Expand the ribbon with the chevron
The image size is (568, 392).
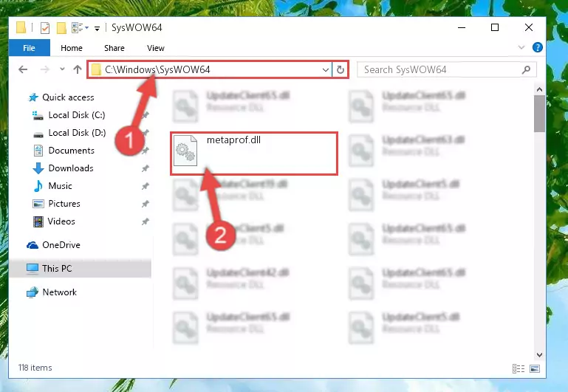pyautogui.click(x=521, y=47)
